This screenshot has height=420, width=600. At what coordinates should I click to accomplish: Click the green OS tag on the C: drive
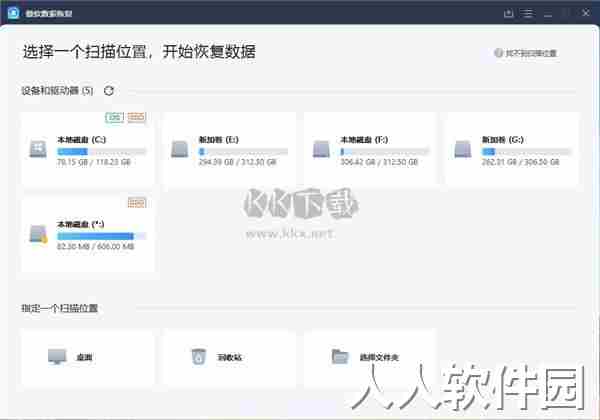[x=114, y=117]
